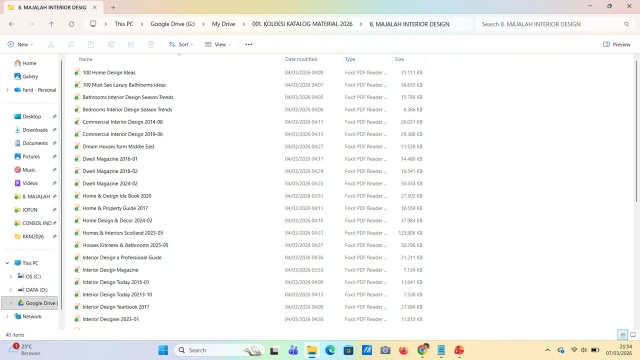Open the New dropdown menu

click(20, 44)
